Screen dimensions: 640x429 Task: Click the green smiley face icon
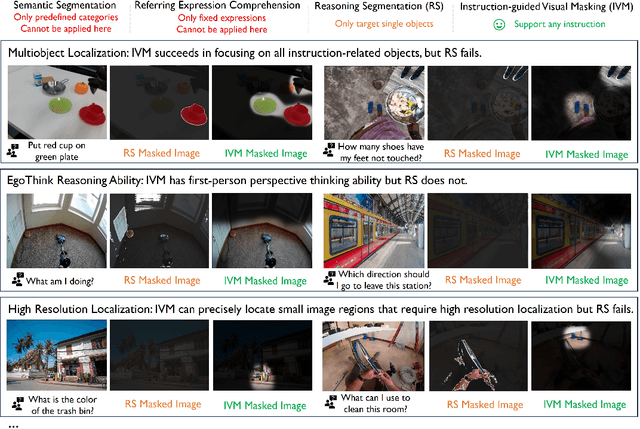point(499,24)
